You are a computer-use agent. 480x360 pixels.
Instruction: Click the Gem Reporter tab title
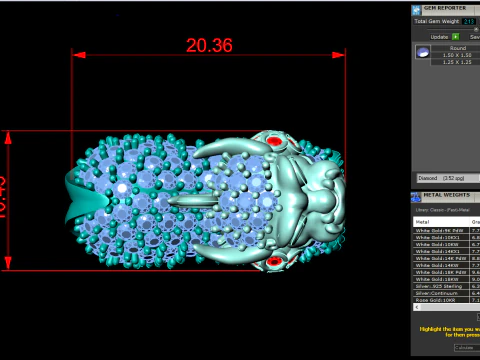445,8
